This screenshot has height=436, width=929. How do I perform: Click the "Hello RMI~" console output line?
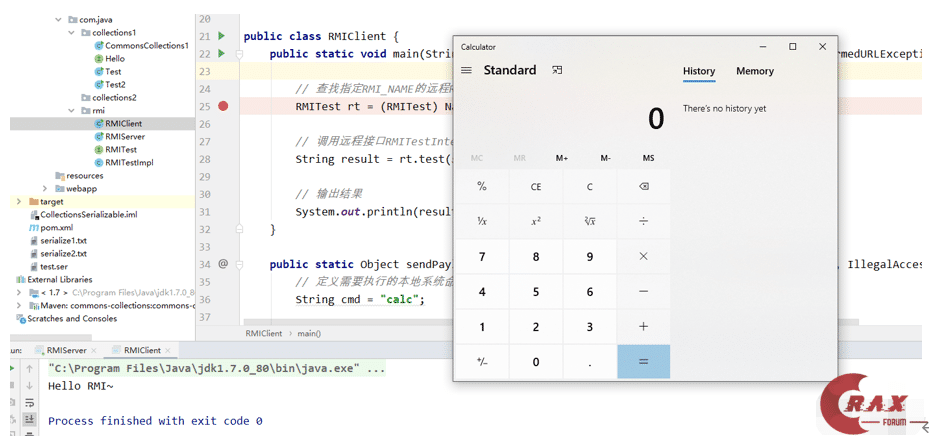point(81,386)
